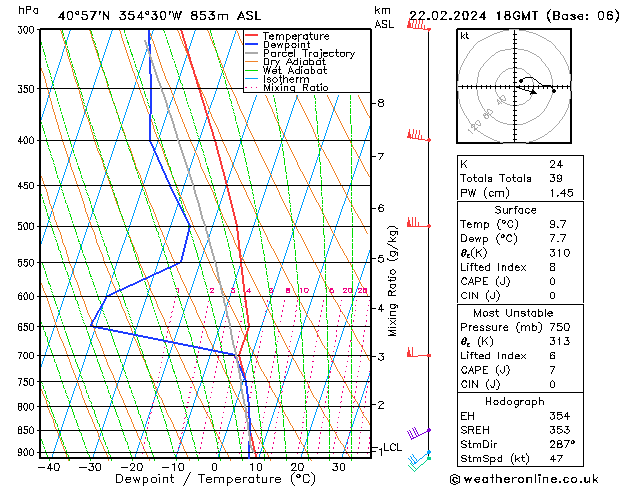
Task: Click the 'Most Unstable' section header
Action: tap(513, 313)
